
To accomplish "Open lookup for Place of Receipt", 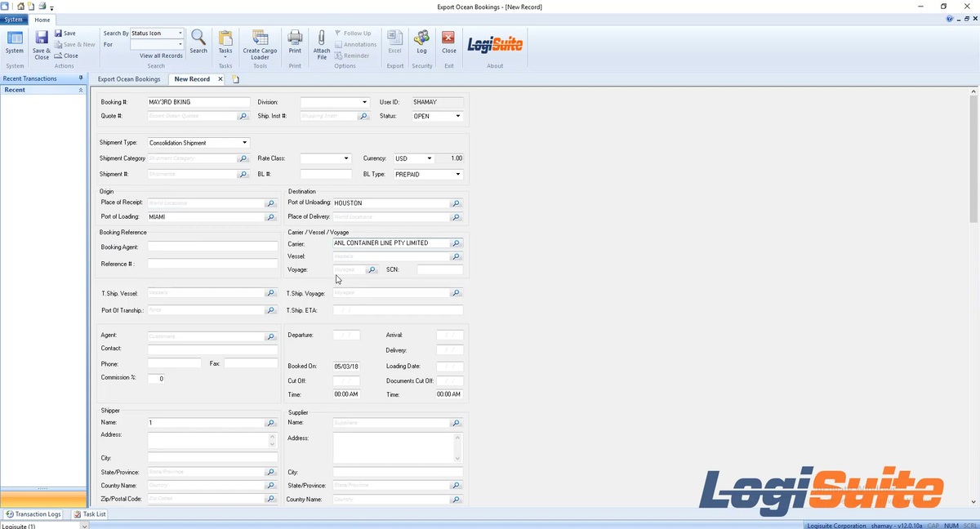I will [x=270, y=203].
